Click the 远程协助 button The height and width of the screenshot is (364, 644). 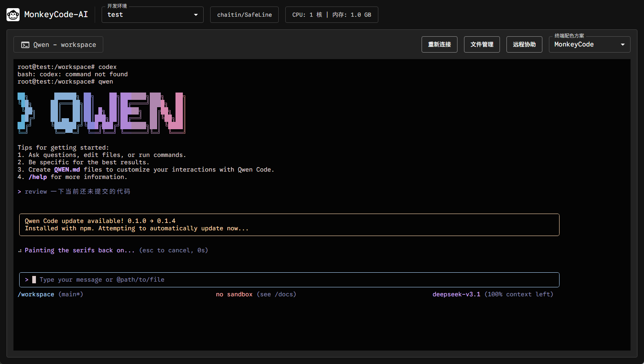click(524, 44)
